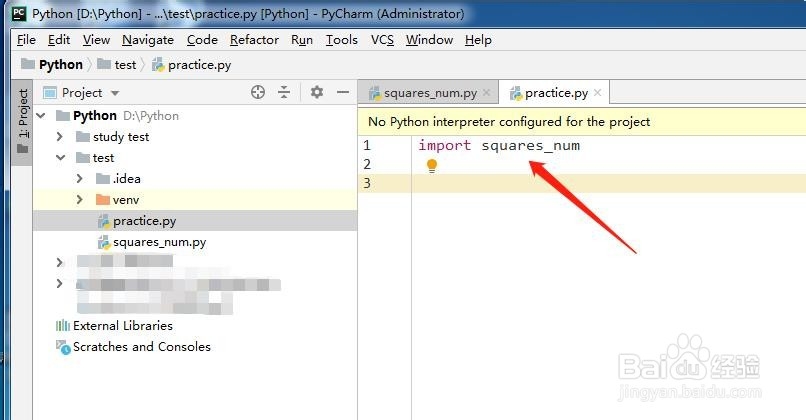Screen dimensions: 806x420
Task: Select squares_num.py in the project tree
Action: [x=195, y=242]
